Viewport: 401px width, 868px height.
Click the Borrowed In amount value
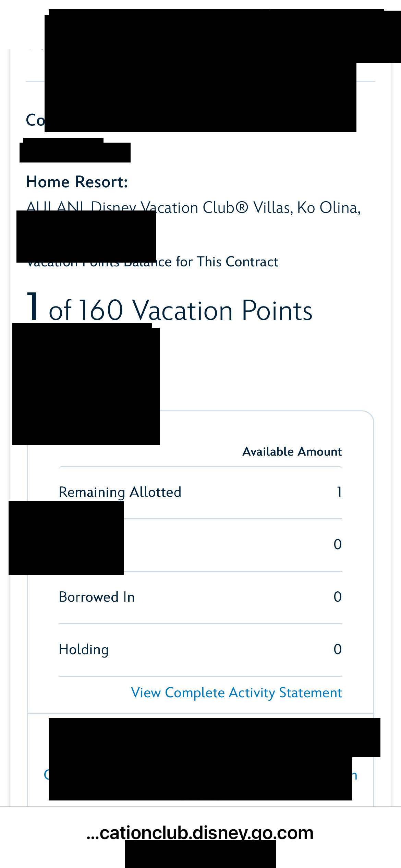pos(338,597)
